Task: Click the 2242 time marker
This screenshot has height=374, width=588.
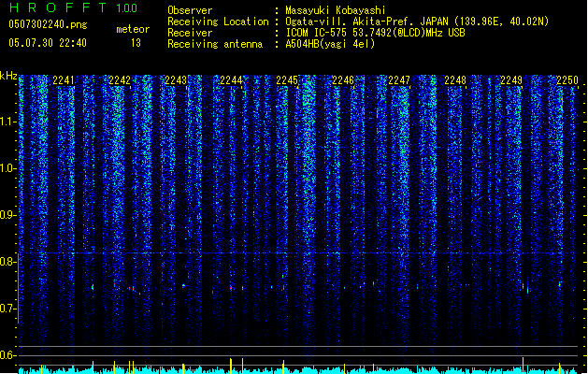Action: pyautogui.click(x=120, y=80)
